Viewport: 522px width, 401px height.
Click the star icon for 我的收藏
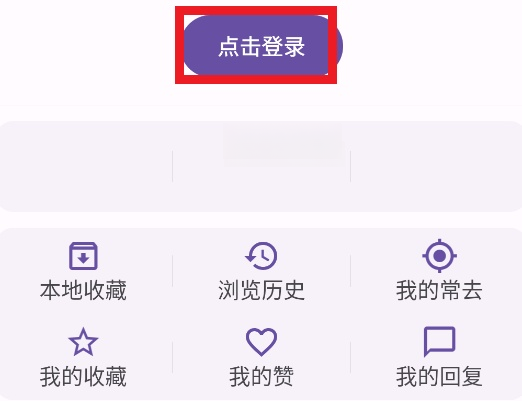click(83, 342)
